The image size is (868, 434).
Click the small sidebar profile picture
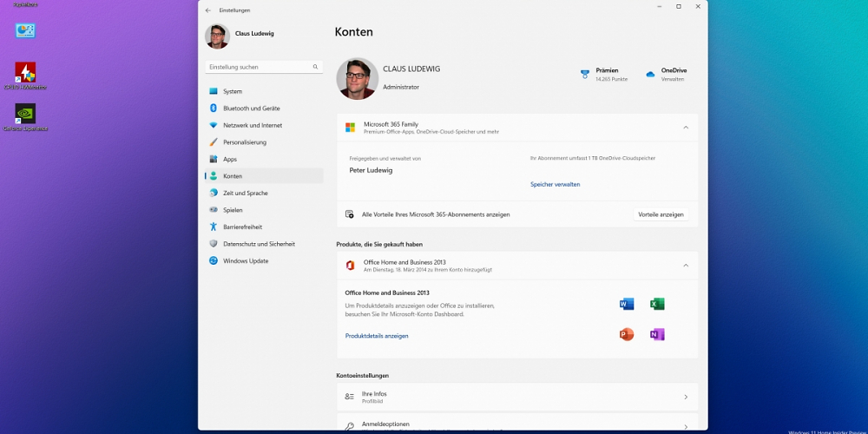coord(217,36)
